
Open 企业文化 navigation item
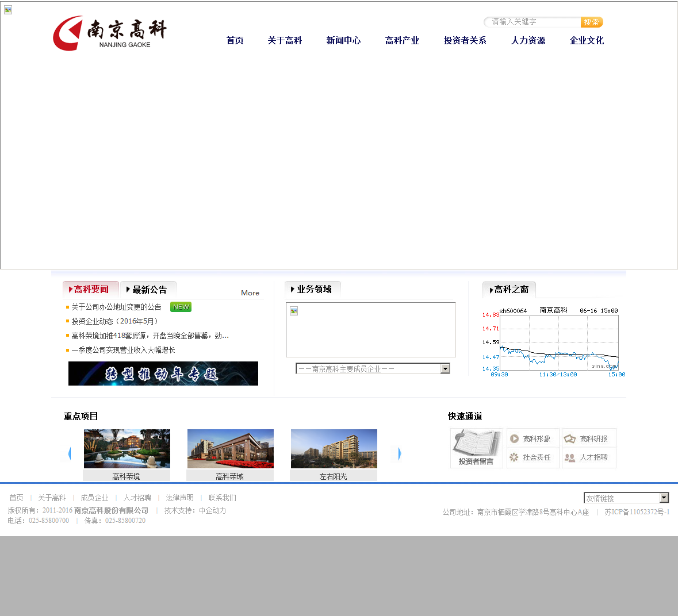click(587, 41)
